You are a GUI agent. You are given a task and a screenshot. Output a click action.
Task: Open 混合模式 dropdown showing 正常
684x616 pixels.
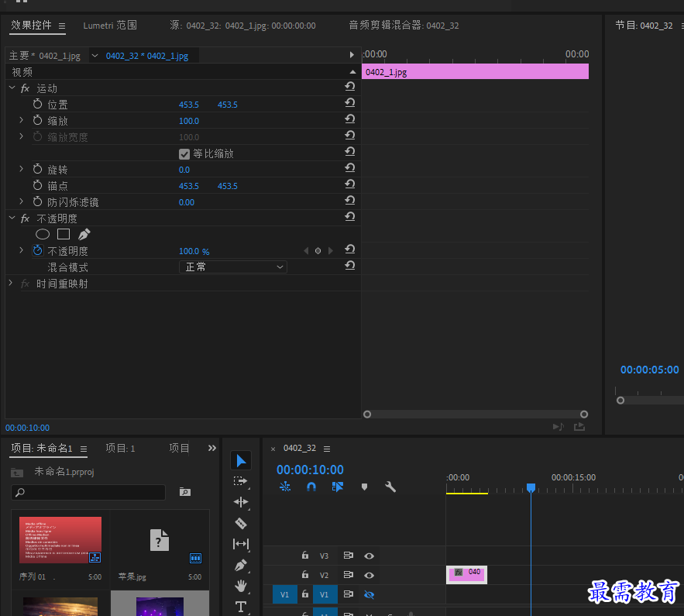pyautogui.click(x=233, y=267)
